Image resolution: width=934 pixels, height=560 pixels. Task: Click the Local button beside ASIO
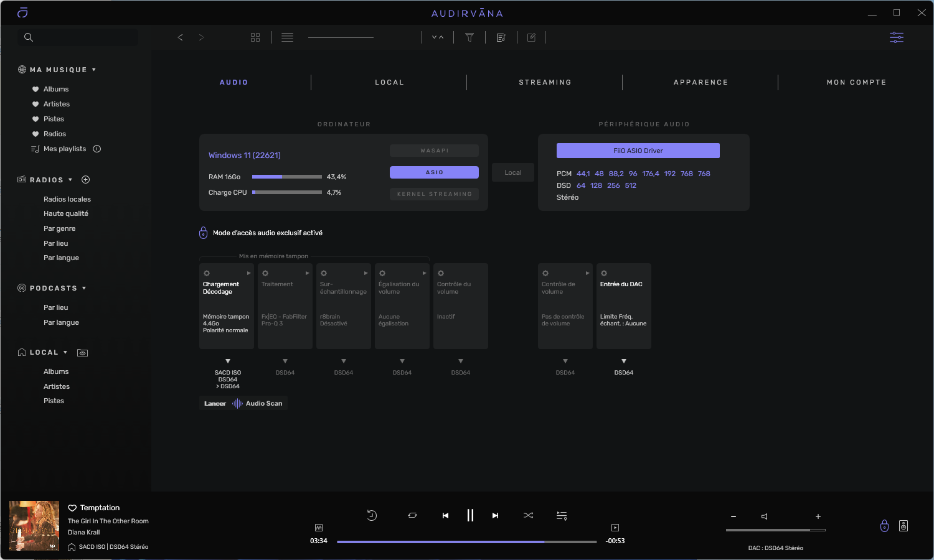tap(513, 172)
